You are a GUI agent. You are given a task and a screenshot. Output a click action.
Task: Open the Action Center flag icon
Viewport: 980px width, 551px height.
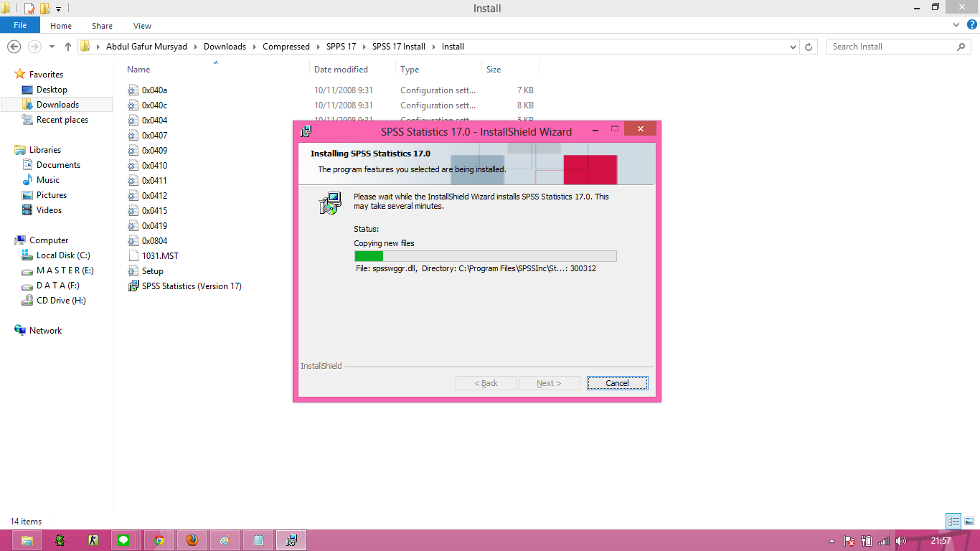coord(849,540)
